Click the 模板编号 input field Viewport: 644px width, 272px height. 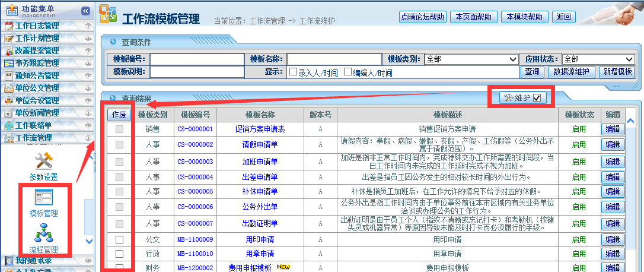[197, 59]
